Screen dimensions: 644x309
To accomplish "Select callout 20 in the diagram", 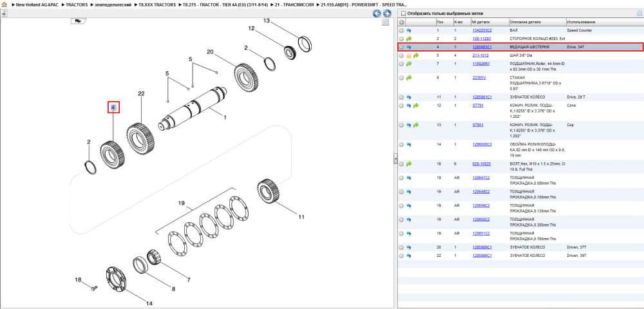I will pyautogui.click(x=211, y=52).
